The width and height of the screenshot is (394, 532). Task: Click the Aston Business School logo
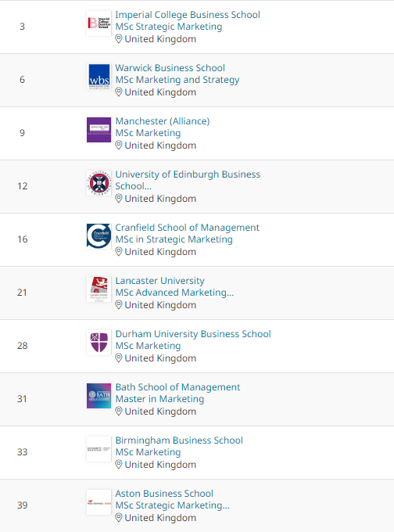98,502
